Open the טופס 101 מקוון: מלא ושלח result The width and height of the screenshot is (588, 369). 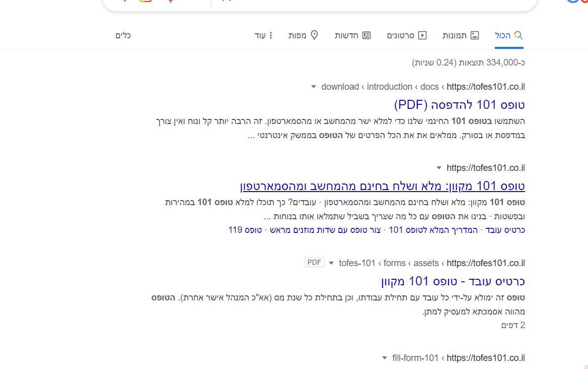coord(383,186)
